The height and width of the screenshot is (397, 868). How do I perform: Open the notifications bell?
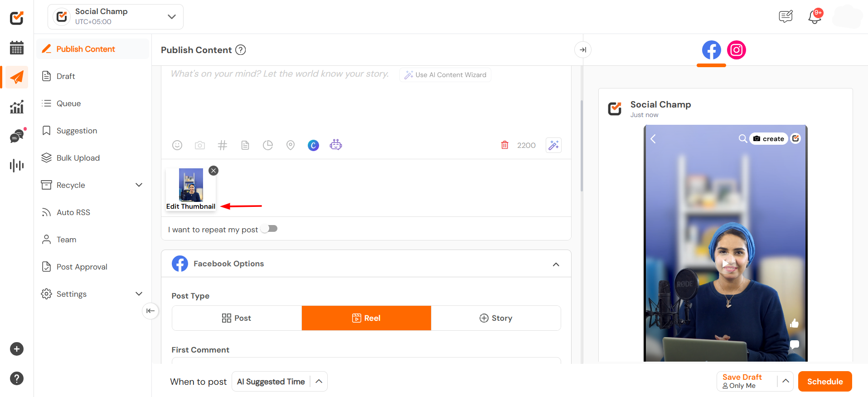click(x=815, y=17)
